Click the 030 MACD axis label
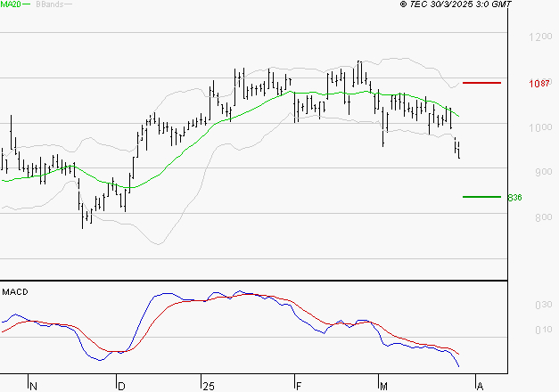 tap(543, 305)
